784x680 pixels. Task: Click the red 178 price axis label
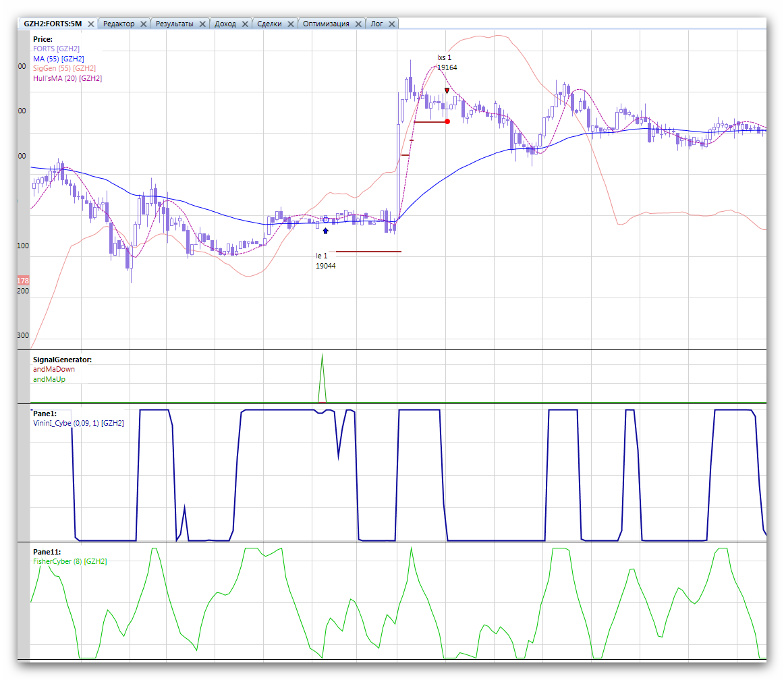[23, 280]
